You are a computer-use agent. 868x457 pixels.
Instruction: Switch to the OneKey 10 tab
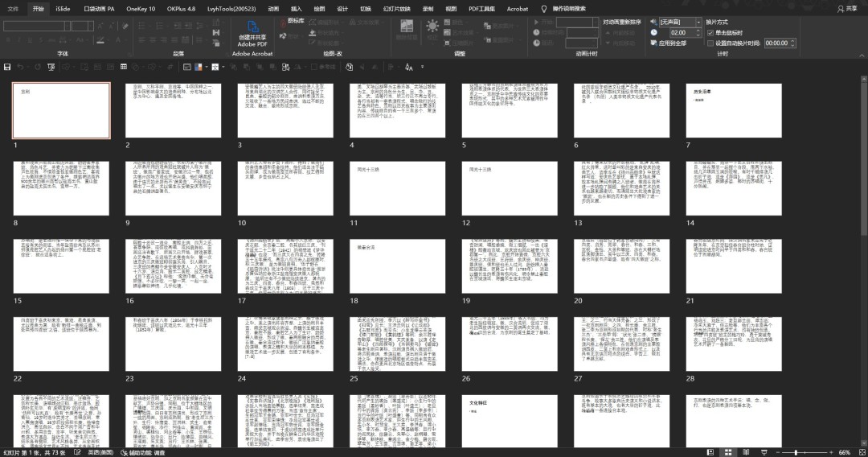140,8
